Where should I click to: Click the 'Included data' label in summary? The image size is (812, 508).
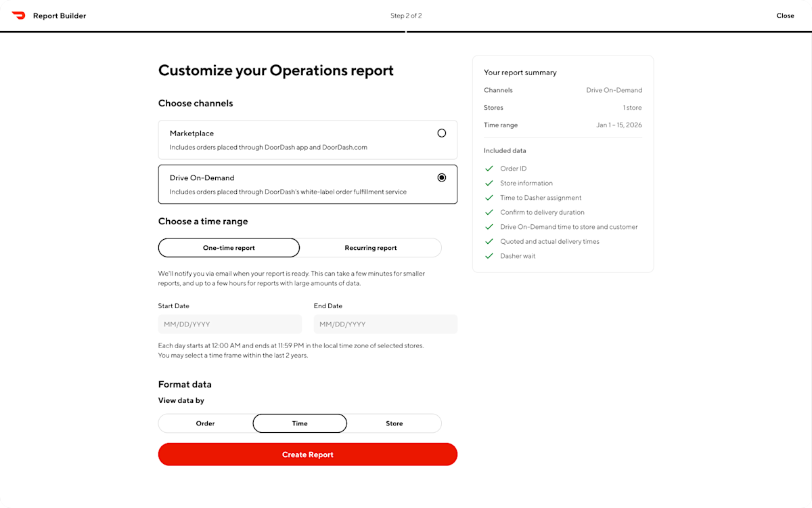coord(505,150)
